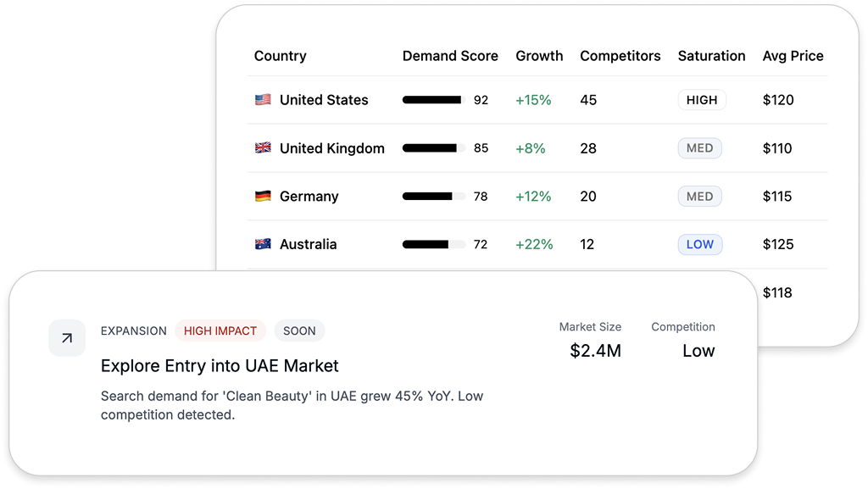Image resolution: width=868 pixels, height=489 pixels.
Task: Click the SOON badge
Action: coord(299,331)
